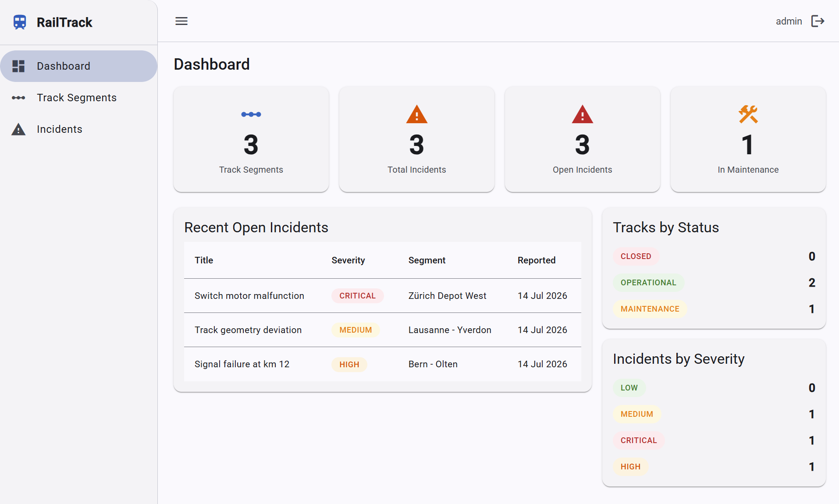839x504 pixels.
Task: Open the Incidents menu item
Action: coord(79,129)
